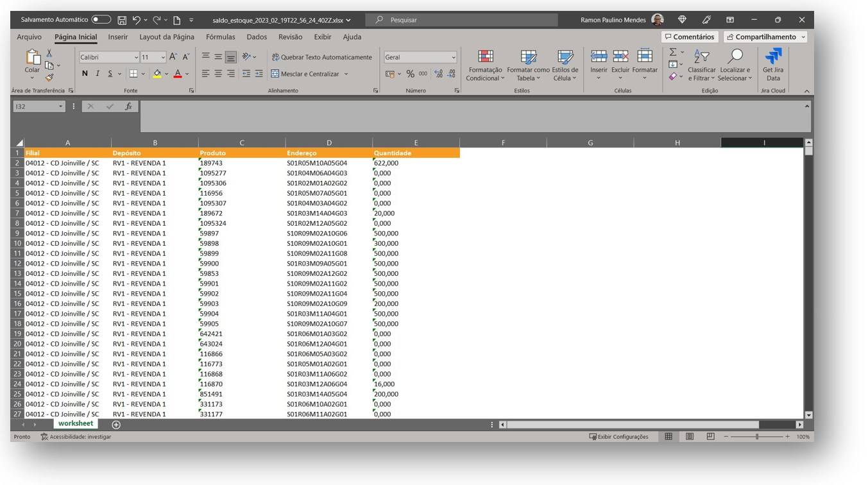Click the Localizar e Selecionar magnifier

[x=736, y=58]
